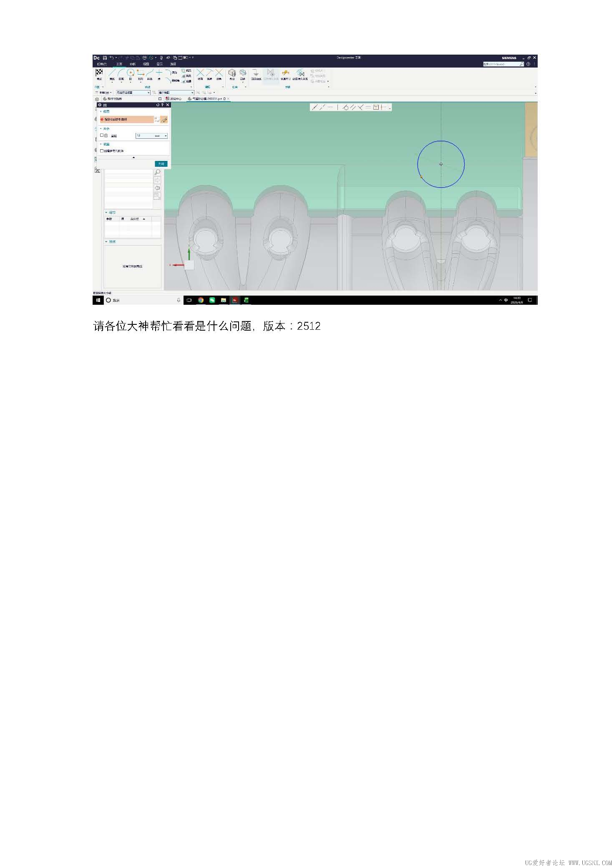Click the Create Persistent Relations tool
This screenshot has height=868, width=614.
tap(300, 74)
